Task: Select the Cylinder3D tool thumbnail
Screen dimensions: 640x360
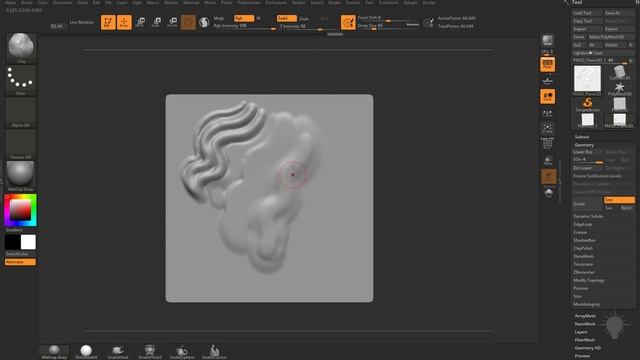Action: tap(620, 73)
